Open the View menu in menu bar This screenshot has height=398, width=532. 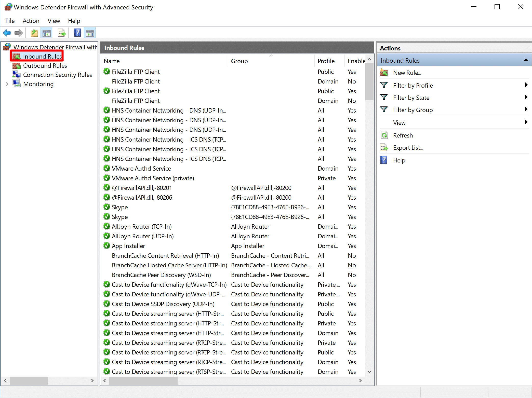[54, 21]
